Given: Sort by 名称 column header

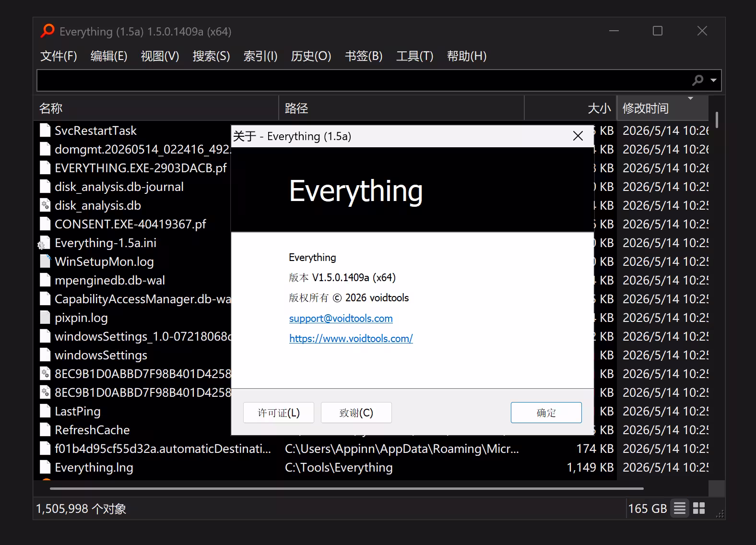Looking at the screenshot, I should click(156, 108).
